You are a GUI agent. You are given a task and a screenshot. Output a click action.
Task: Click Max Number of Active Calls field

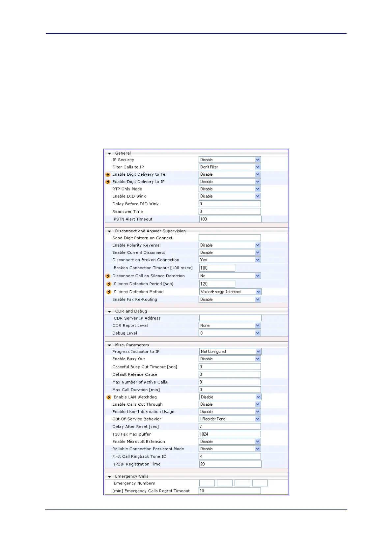(x=230, y=382)
